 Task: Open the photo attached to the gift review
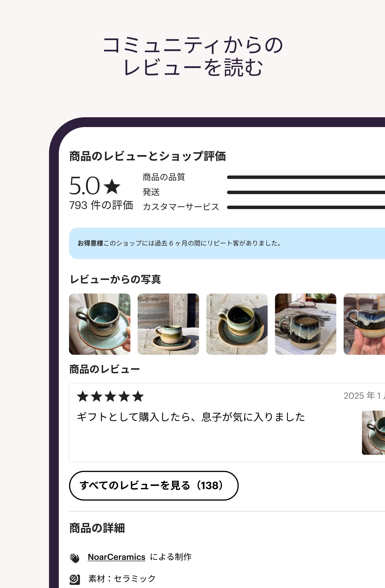point(373,433)
